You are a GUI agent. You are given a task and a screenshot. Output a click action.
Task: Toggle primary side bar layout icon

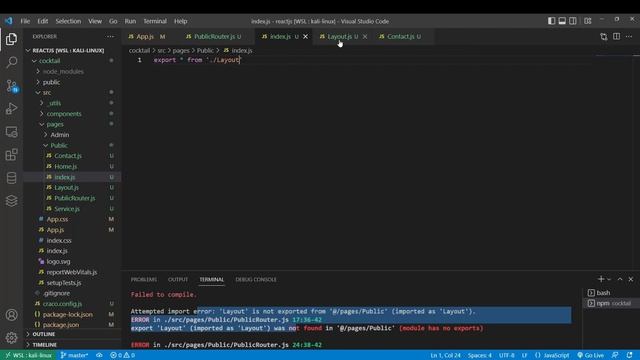[x=551, y=21]
